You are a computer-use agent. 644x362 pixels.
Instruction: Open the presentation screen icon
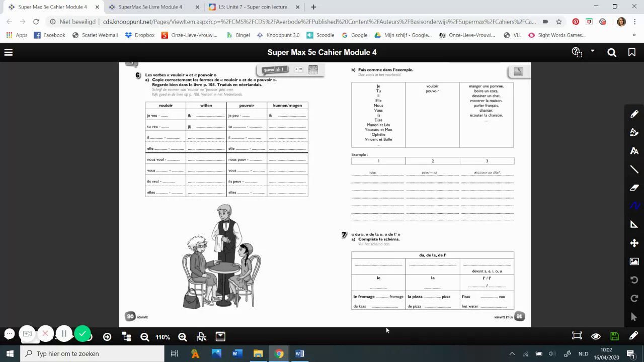click(x=220, y=337)
